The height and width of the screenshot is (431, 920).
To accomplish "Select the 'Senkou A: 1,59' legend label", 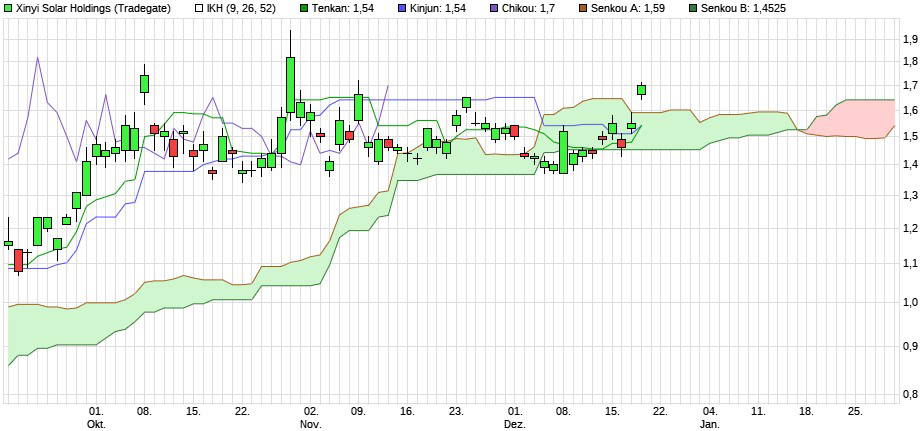I will click(628, 8).
